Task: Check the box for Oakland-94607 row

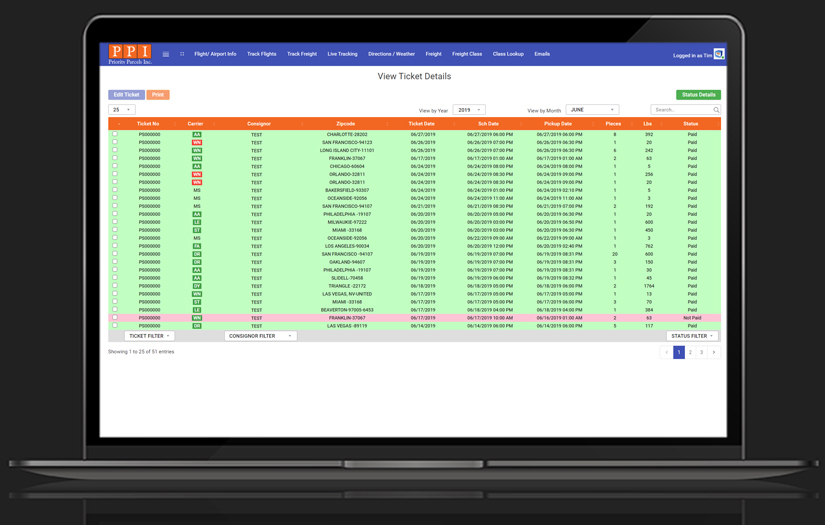Action: (x=115, y=261)
